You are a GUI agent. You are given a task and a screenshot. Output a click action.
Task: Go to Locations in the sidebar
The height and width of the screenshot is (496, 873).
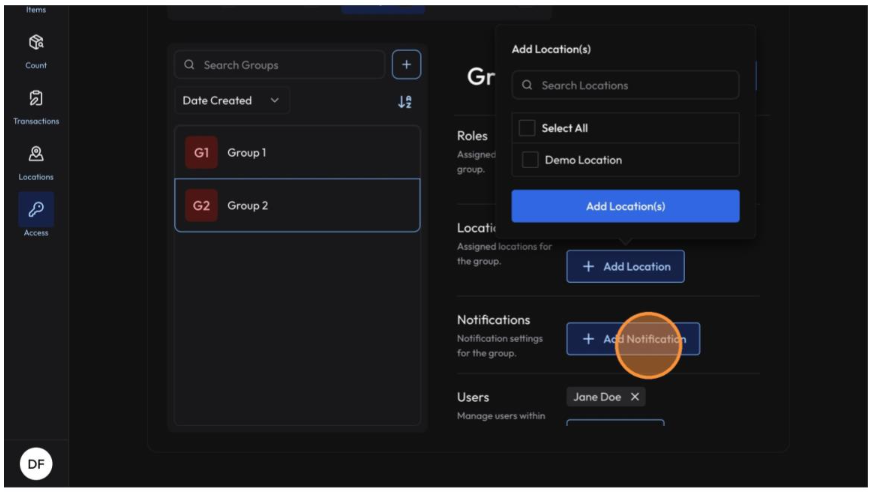coord(36,163)
